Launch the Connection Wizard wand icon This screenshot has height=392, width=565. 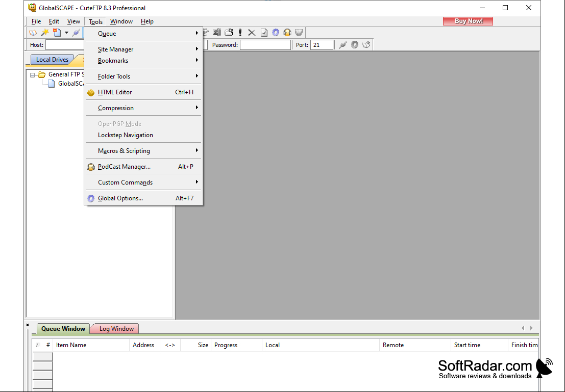coord(45,33)
